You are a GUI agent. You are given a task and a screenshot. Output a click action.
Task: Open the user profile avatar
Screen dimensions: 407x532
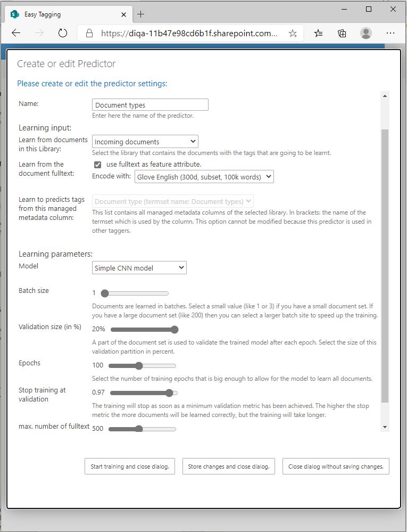(x=366, y=33)
